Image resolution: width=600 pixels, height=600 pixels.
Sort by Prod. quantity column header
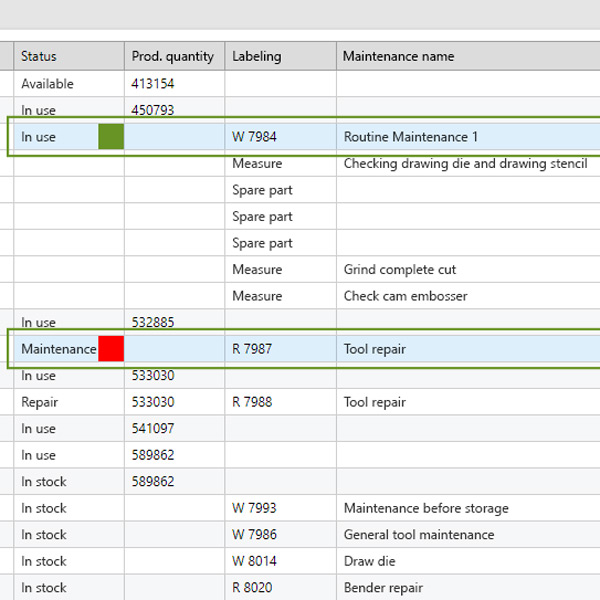[x=173, y=57]
